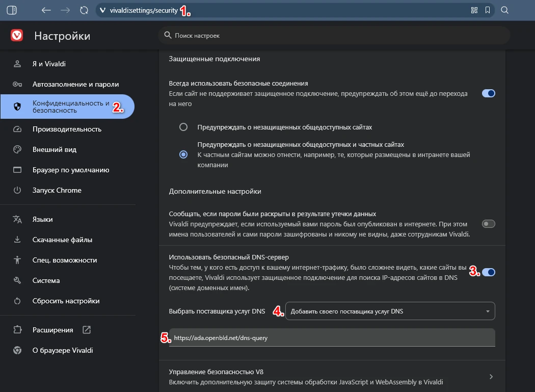This screenshot has width=535, height=392.
Task: Reload the settings page
Action: point(84,10)
